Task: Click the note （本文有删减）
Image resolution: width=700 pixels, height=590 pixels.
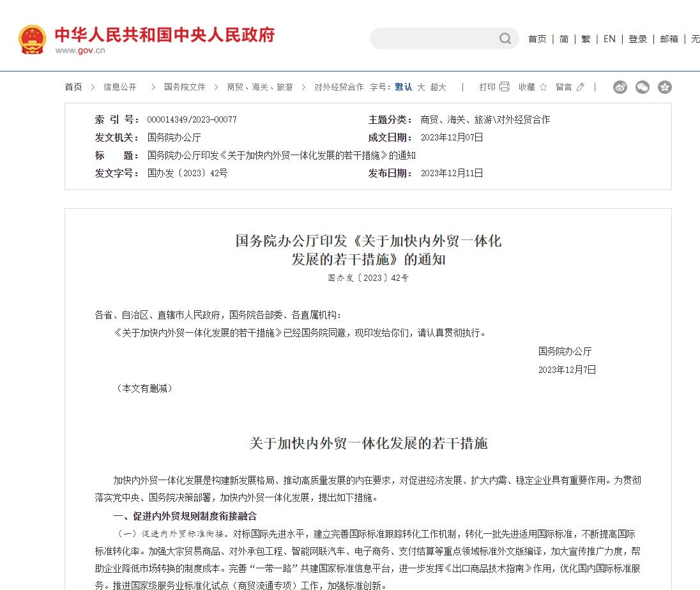Action: pyautogui.click(x=144, y=388)
